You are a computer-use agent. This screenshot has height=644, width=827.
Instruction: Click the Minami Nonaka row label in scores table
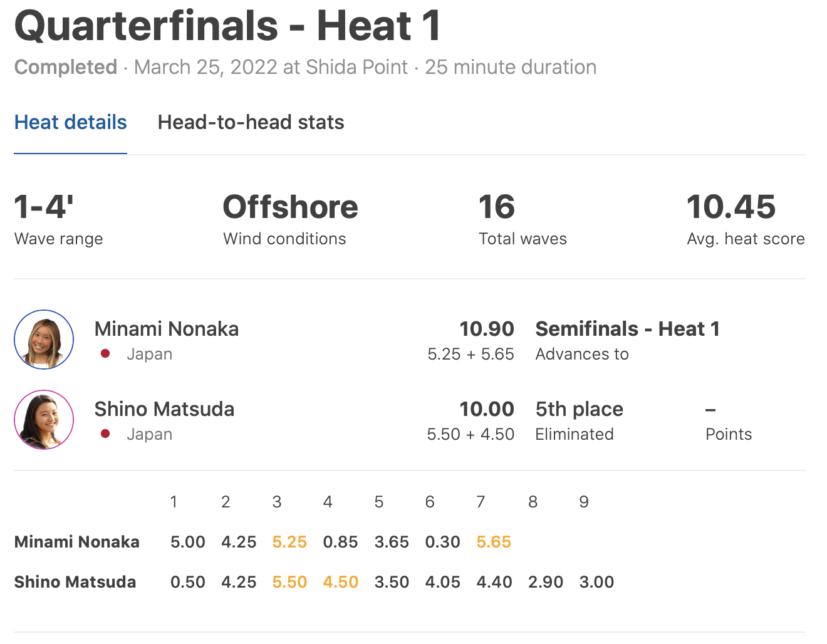tap(77, 542)
